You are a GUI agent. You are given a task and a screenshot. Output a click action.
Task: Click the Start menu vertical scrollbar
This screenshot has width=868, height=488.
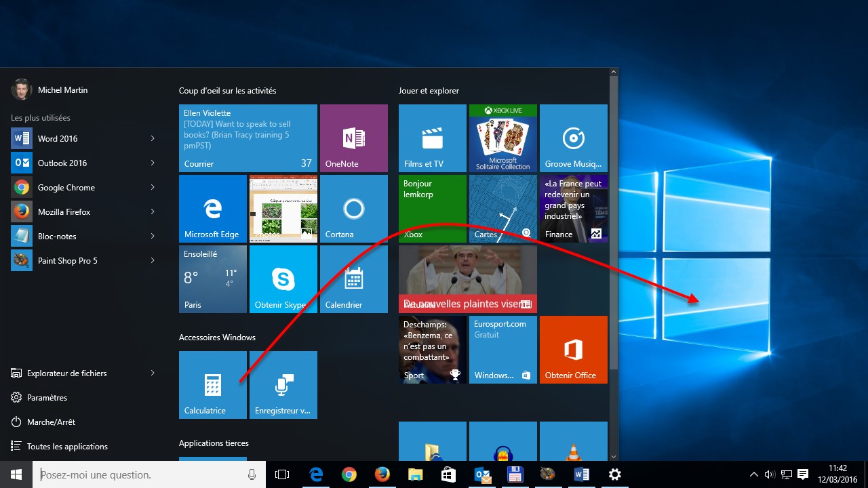pos(614,224)
